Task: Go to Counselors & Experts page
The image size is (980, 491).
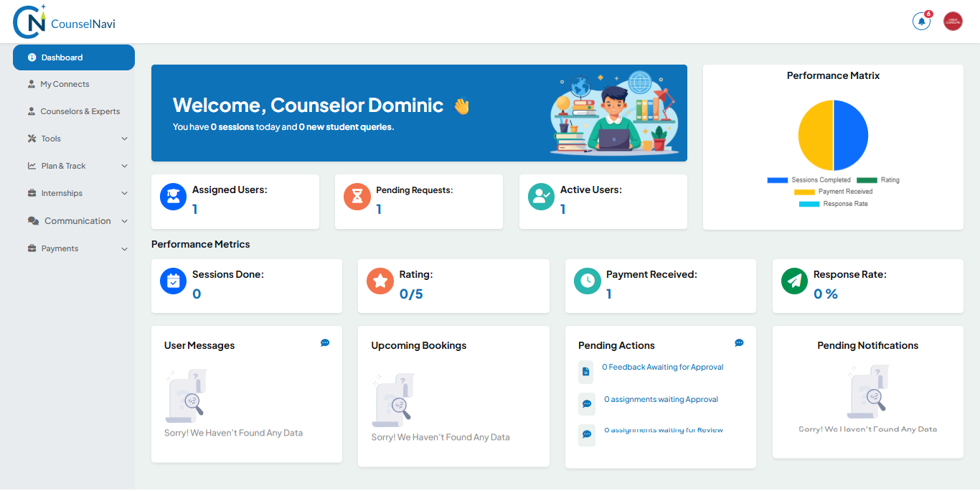Action: click(80, 111)
